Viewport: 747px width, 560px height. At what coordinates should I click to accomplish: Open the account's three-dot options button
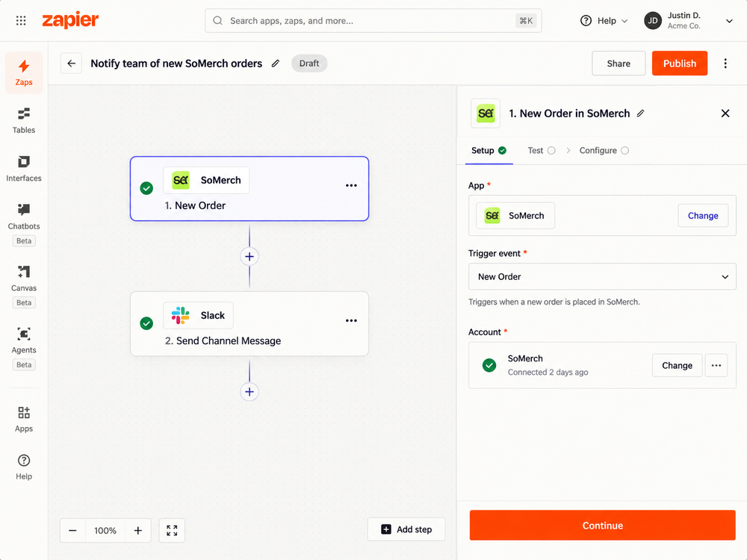tap(716, 365)
